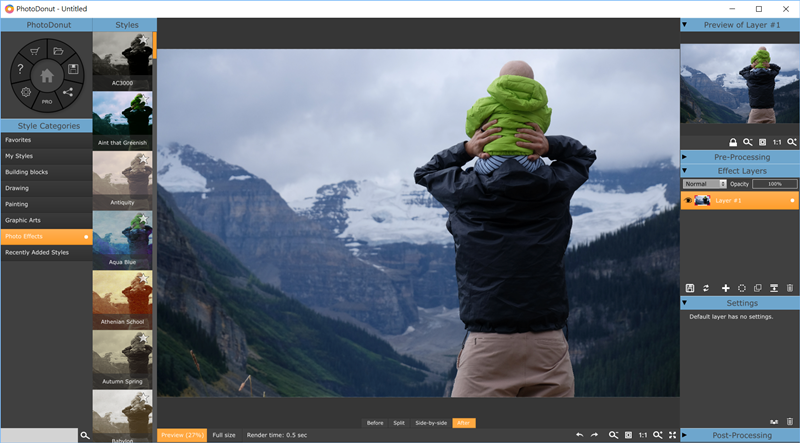Toggle visibility eye of Layer #1

pyautogui.click(x=688, y=201)
